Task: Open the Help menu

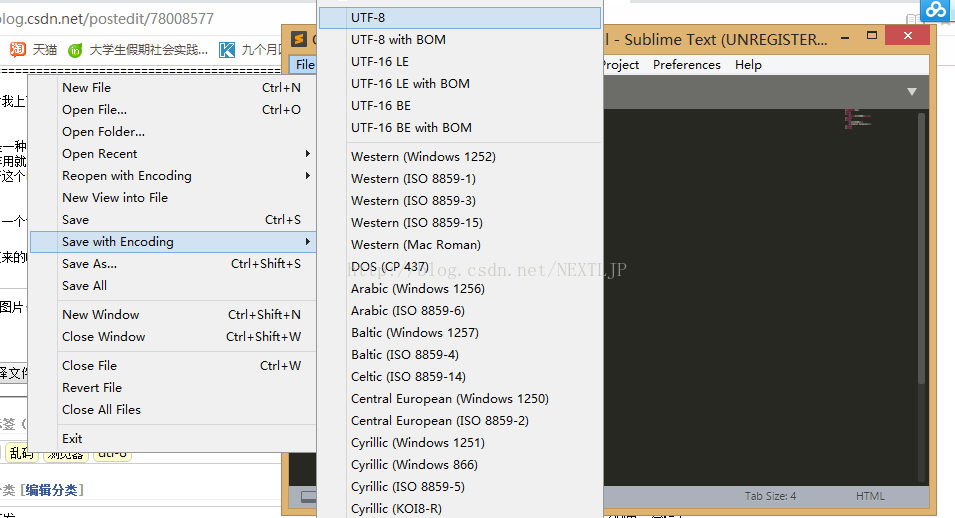Action: point(748,65)
